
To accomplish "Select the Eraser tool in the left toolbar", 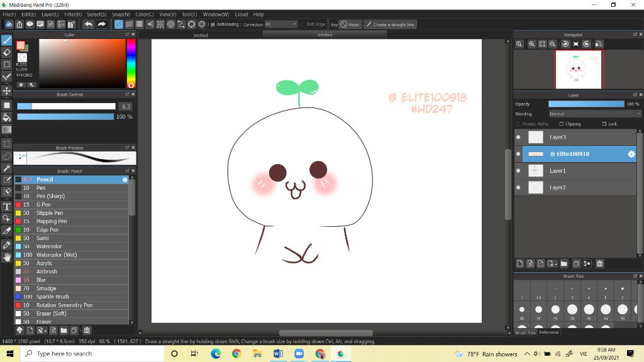I will point(6,52).
